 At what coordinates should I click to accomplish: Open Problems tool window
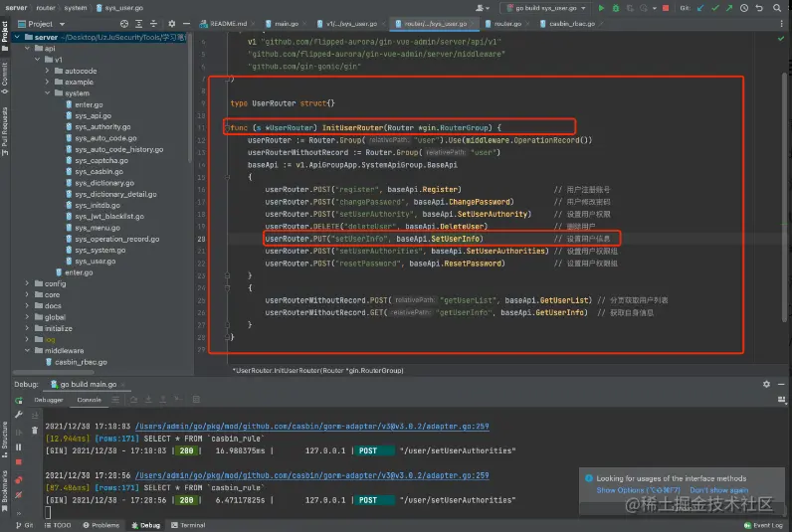pos(101,525)
